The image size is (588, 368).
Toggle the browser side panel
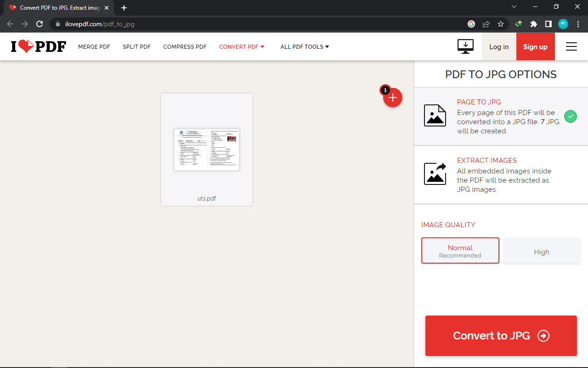click(548, 24)
